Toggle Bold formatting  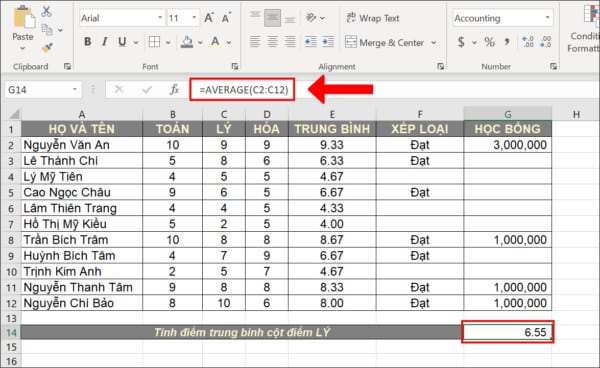pyautogui.click(x=88, y=42)
